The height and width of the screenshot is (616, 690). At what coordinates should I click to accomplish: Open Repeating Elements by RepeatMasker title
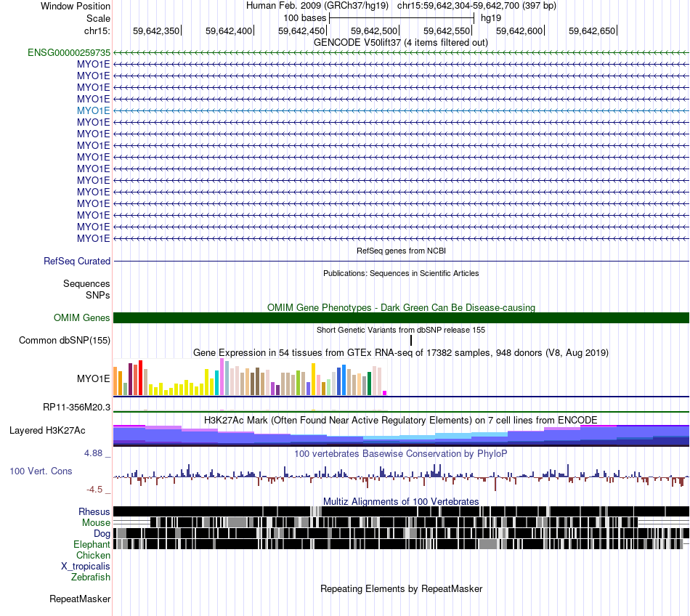click(x=401, y=589)
